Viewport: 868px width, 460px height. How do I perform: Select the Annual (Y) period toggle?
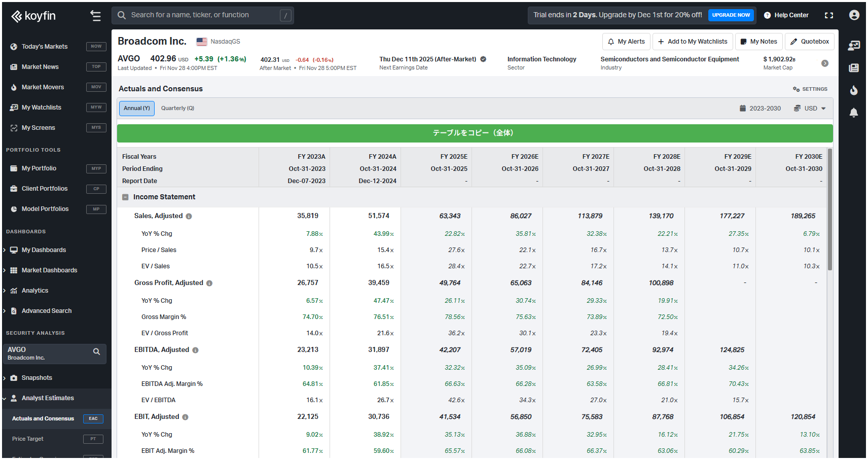(x=137, y=109)
